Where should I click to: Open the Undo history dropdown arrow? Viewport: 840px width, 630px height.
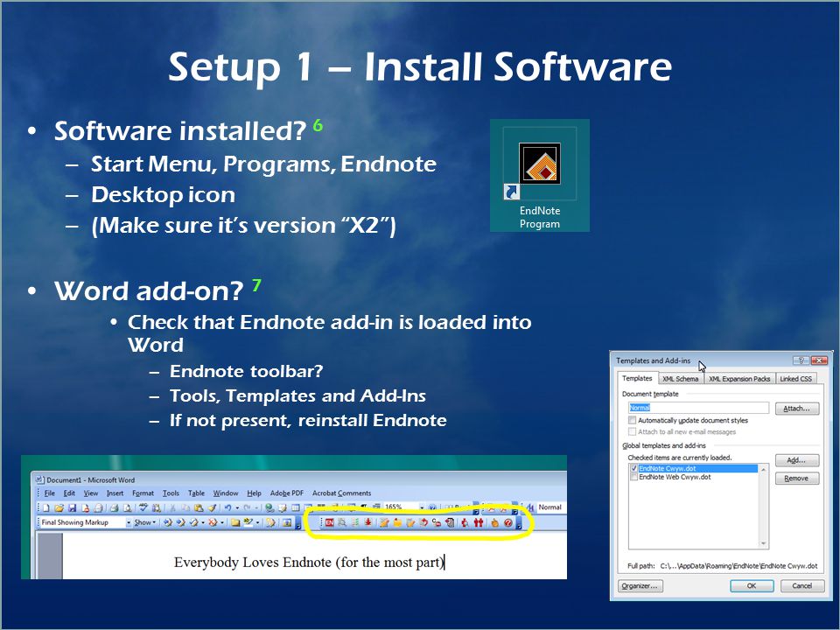click(238, 507)
